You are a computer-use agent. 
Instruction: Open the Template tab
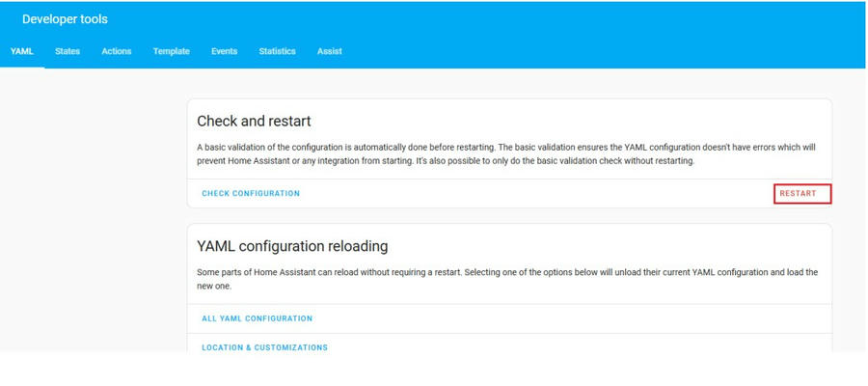(x=172, y=51)
